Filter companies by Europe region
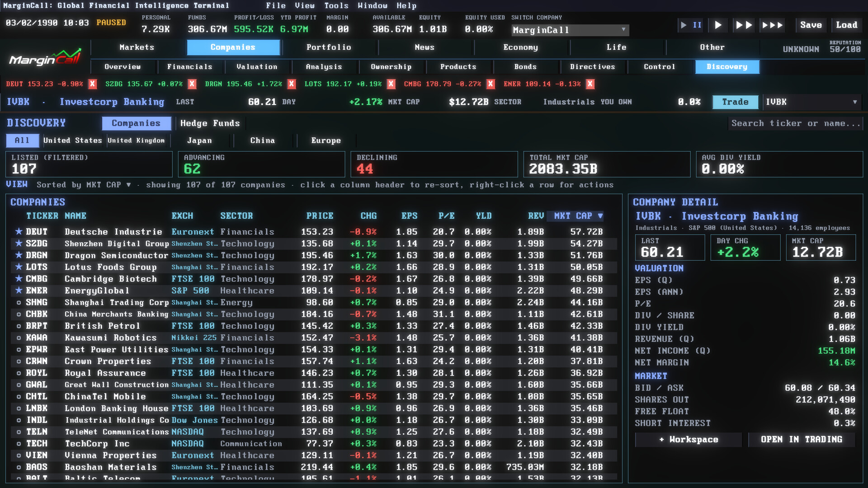Screen dimensions: 868x488 326,141
